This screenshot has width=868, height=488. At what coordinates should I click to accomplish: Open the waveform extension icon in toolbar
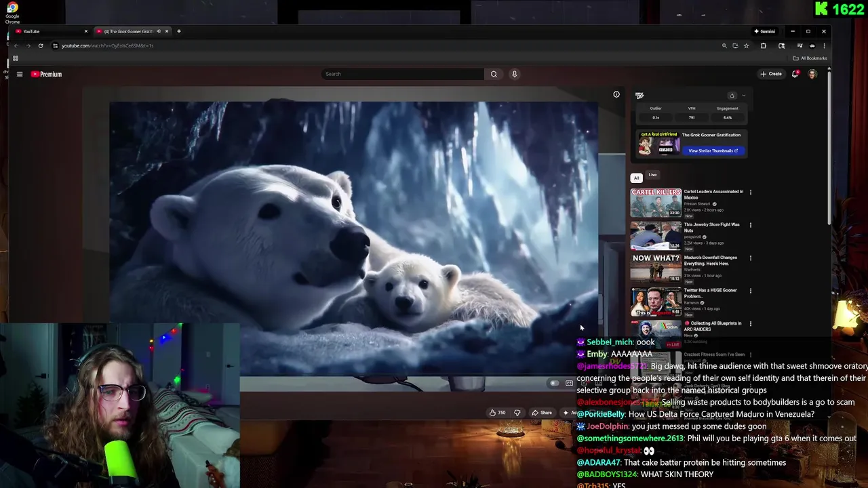pos(812,45)
